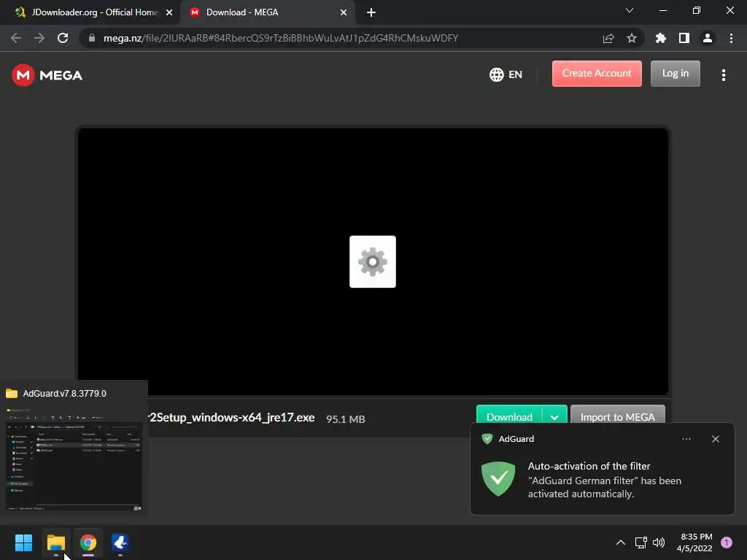The height and width of the screenshot is (560, 747).
Task: Go forward in browser history
Action: click(x=39, y=38)
